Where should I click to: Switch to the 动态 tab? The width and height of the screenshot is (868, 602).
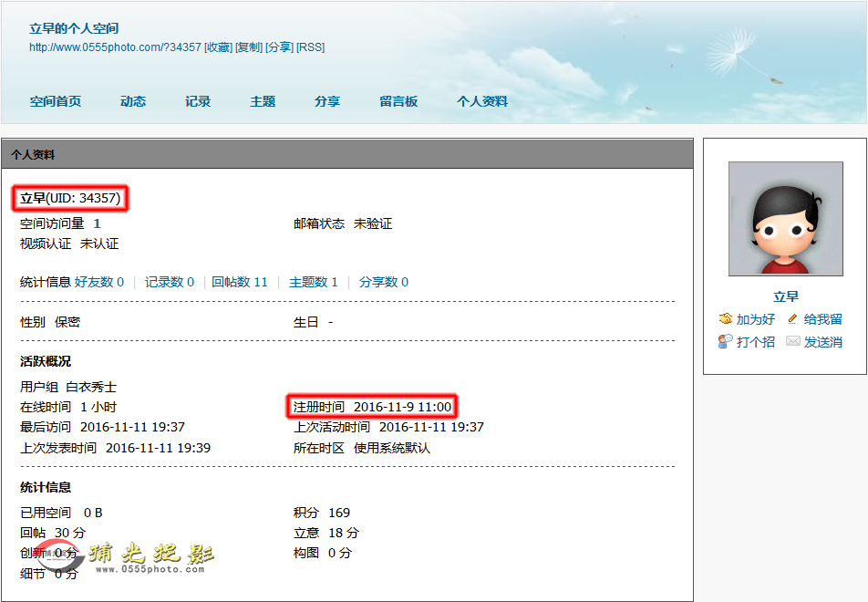133,101
